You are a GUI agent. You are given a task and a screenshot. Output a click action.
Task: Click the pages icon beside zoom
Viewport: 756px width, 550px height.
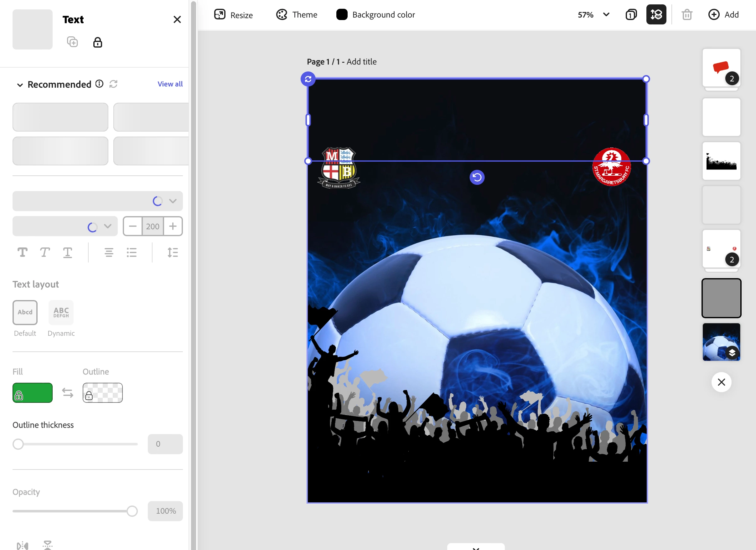coord(631,15)
